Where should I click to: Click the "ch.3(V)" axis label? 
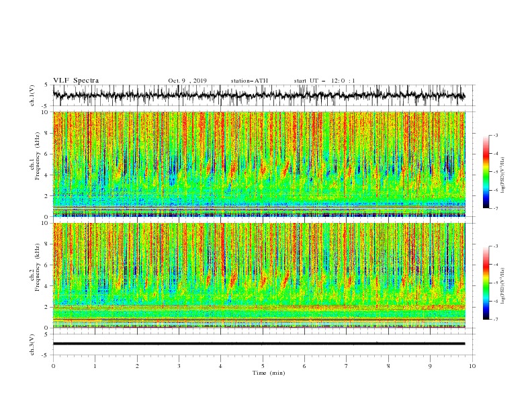pyautogui.click(x=32, y=345)
